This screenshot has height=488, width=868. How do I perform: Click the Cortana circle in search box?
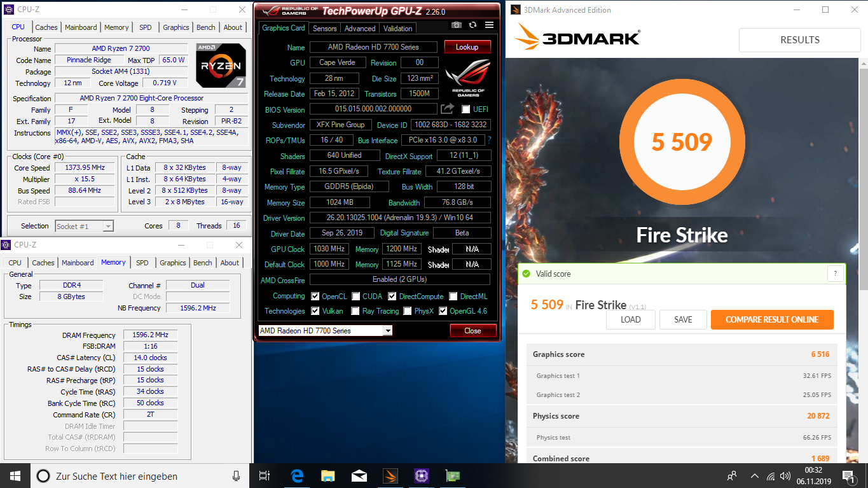pos(43,475)
